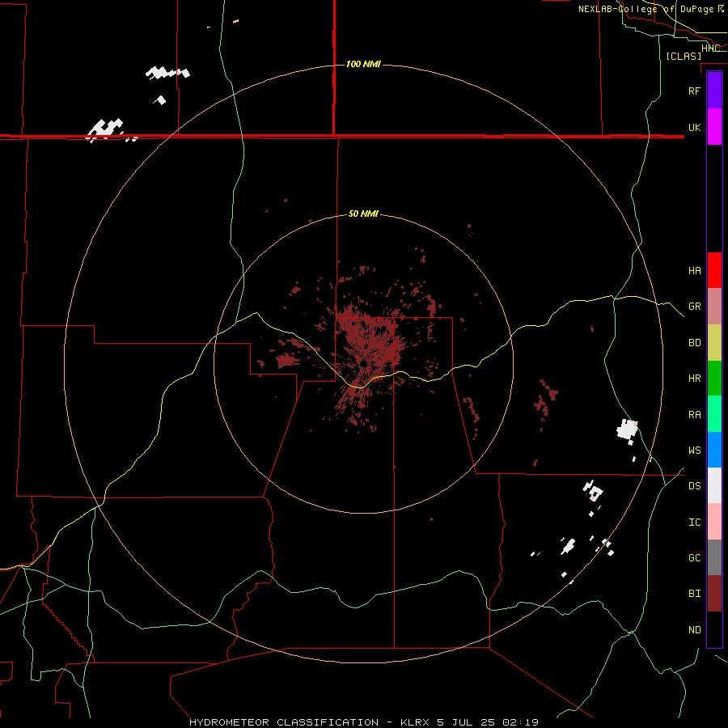Click the IC pink legend swatch
Image resolution: width=728 pixels, height=728 pixels.
(x=714, y=522)
